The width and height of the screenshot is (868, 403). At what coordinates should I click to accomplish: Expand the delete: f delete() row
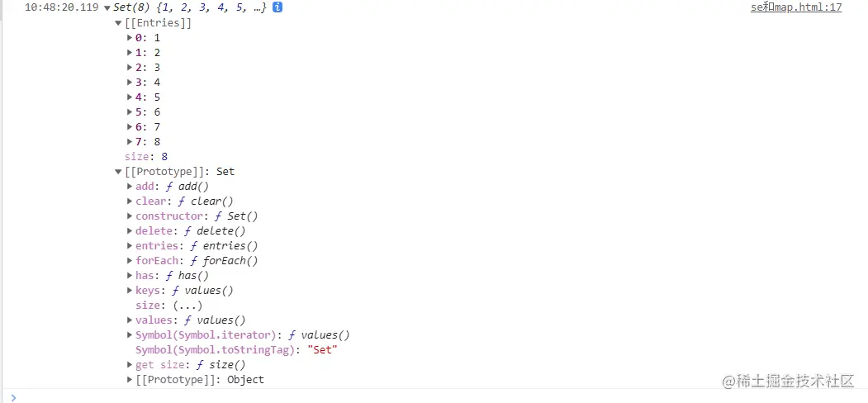point(130,231)
